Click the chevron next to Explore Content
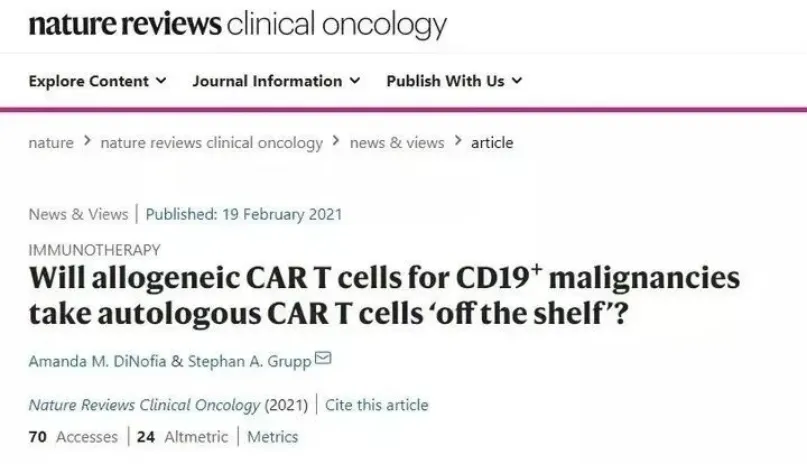 [x=161, y=81]
